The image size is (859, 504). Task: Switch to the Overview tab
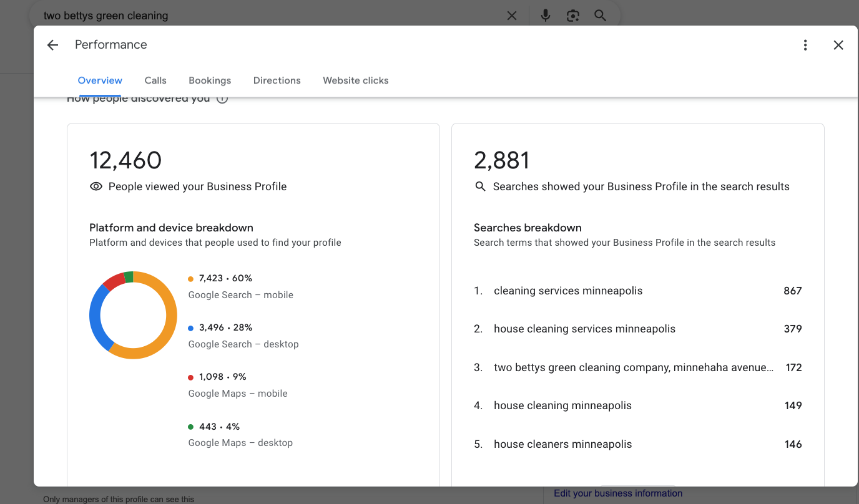pos(100,80)
